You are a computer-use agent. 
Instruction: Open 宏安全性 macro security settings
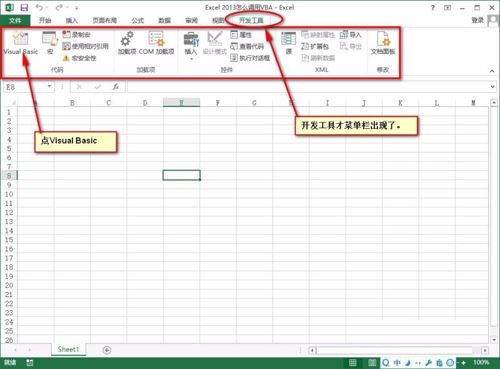pyautogui.click(x=79, y=58)
